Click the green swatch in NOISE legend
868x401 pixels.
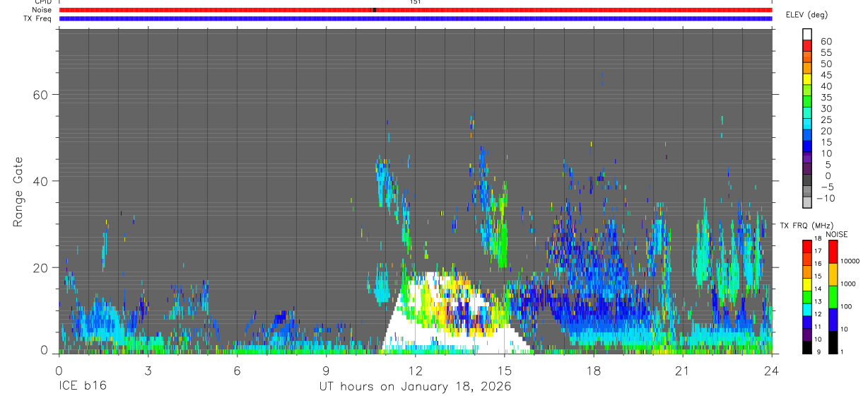pyautogui.click(x=833, y=297)
